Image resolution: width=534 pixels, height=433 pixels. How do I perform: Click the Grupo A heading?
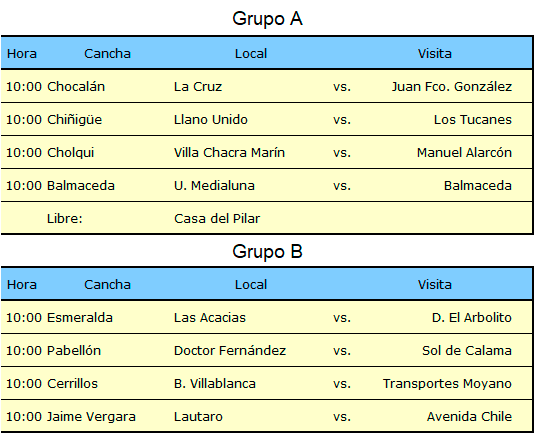[267, 18]
